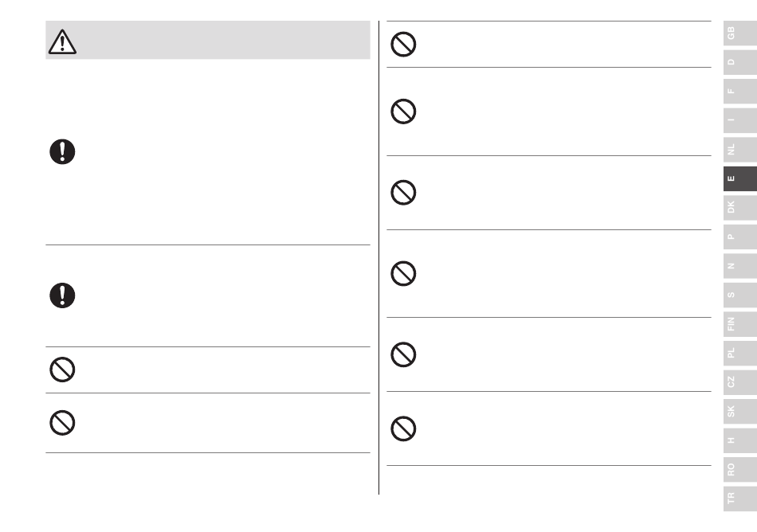Click the first black exclamation mandatory icon
The image size is (757, 532).
(62, 151)
